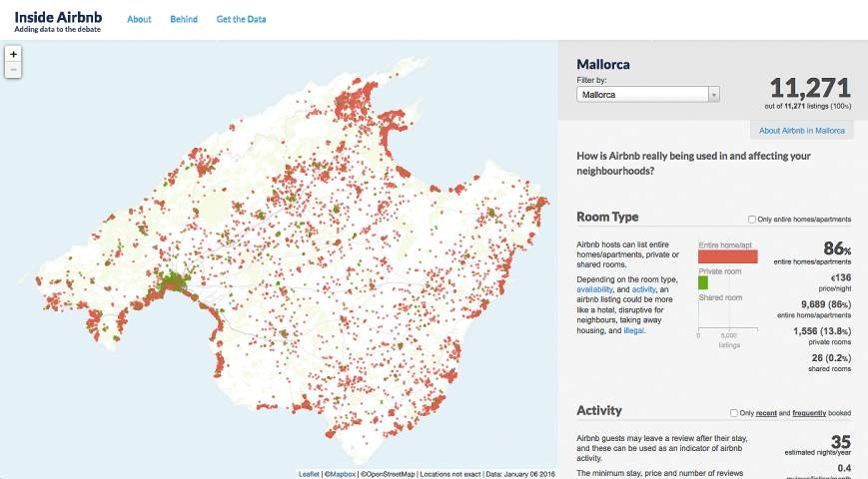This screenshot has height=479, width=868.
Task: Follow the availability link
Action: tap(594, 289)
